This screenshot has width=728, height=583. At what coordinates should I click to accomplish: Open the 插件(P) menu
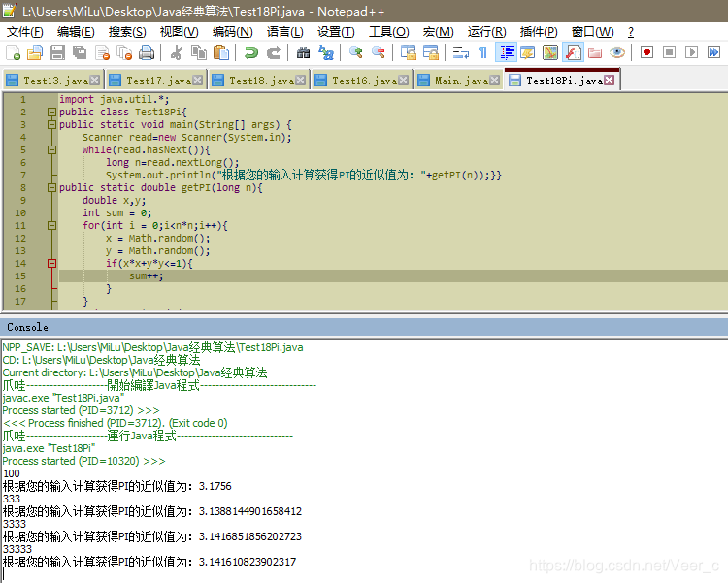click(x=539, y=32)
